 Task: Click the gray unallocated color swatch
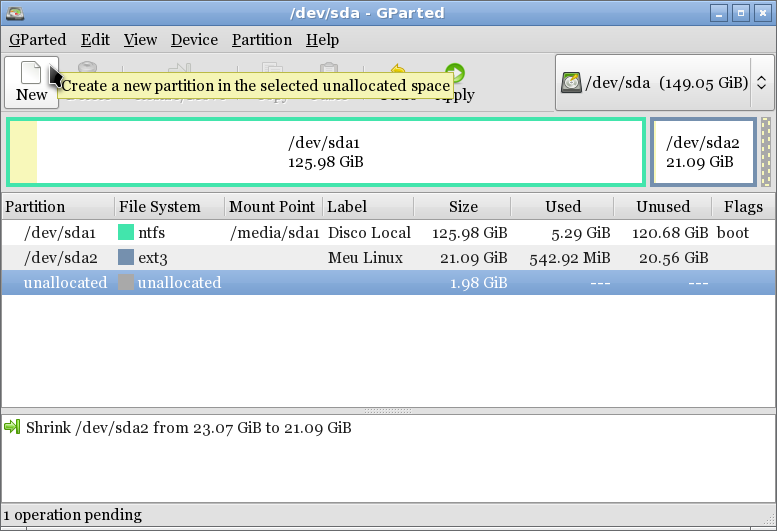tap(126, 282)
